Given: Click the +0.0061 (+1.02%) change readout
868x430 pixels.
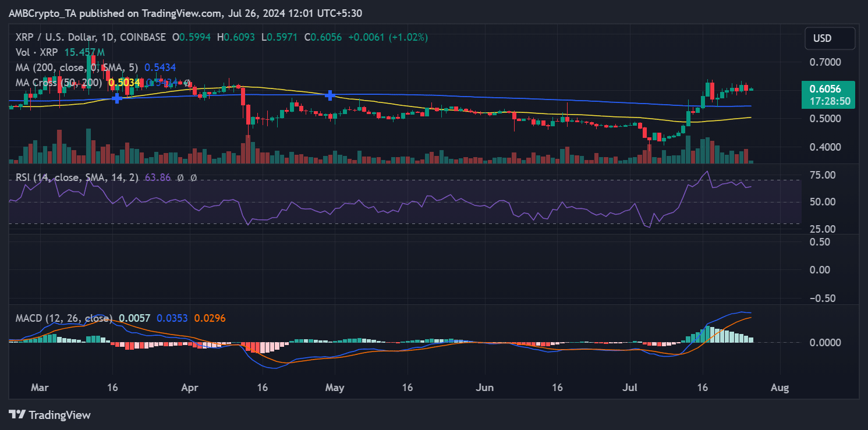Looking at the screenshot, I should [388, 37].
